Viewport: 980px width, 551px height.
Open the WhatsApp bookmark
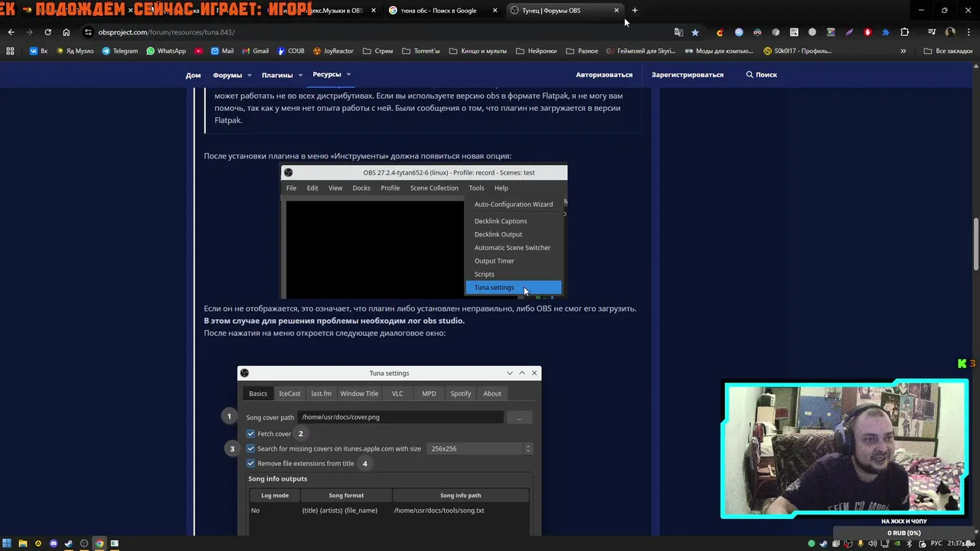[166, 51]
